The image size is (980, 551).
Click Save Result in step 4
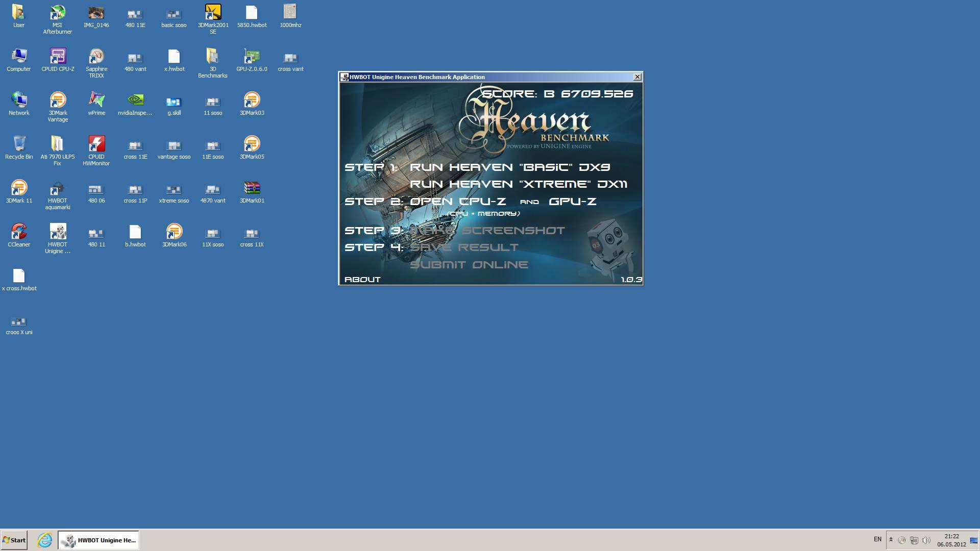click(x=464, y=247)
